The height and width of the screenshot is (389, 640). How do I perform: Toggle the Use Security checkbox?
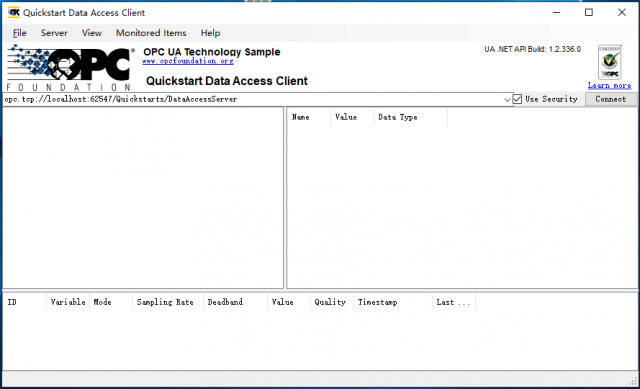517,99
